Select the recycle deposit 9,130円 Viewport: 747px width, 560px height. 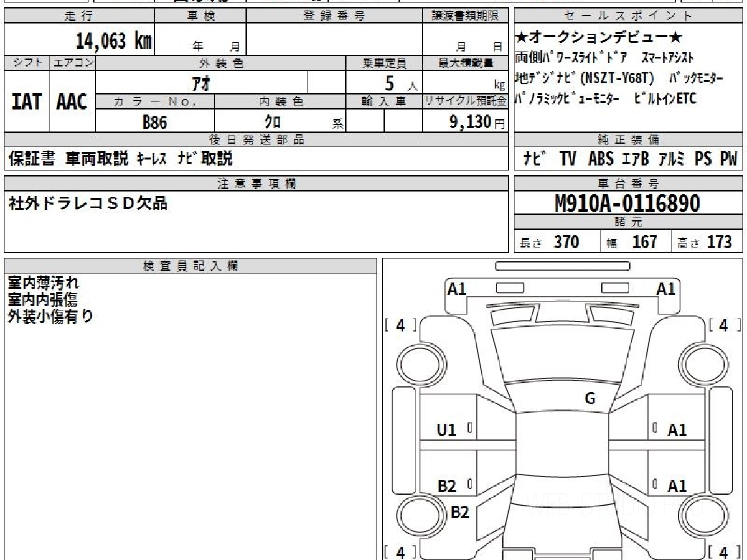[x=477, y=122]
